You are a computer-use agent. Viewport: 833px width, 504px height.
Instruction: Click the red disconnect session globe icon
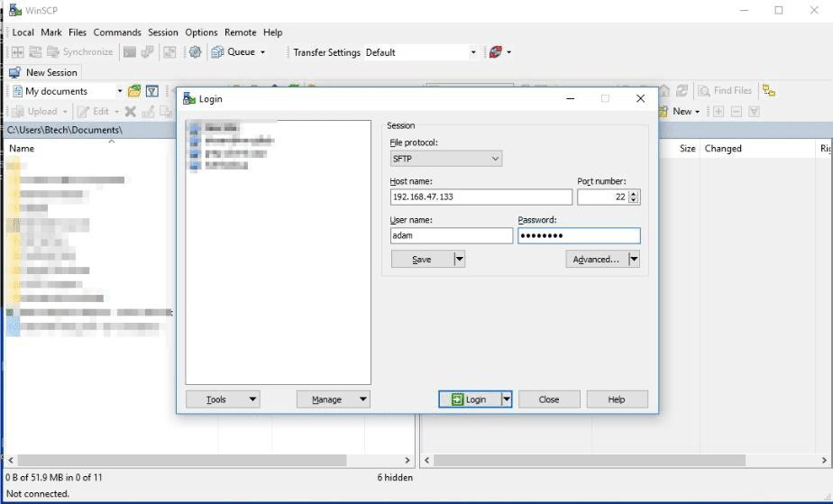click(x=495, y=52)
